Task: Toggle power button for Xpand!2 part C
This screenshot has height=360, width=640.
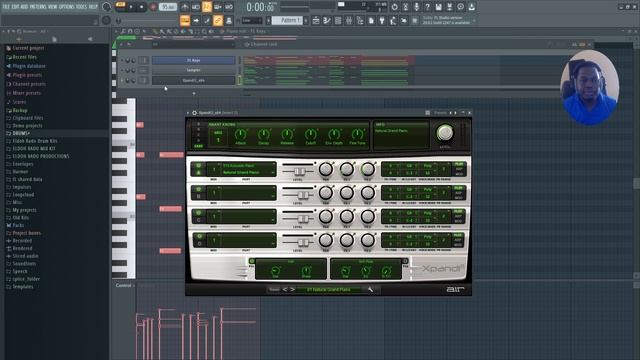Action: tap(198, 213)
